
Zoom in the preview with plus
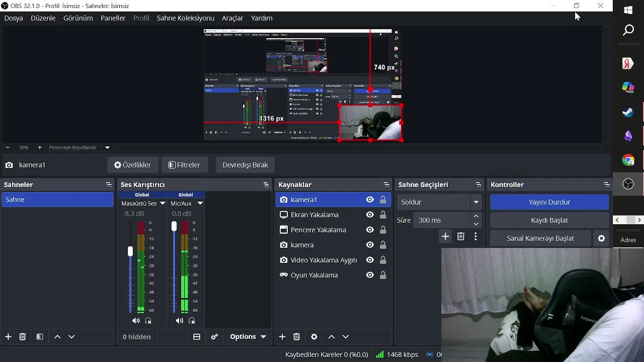(x=40, y=148)
